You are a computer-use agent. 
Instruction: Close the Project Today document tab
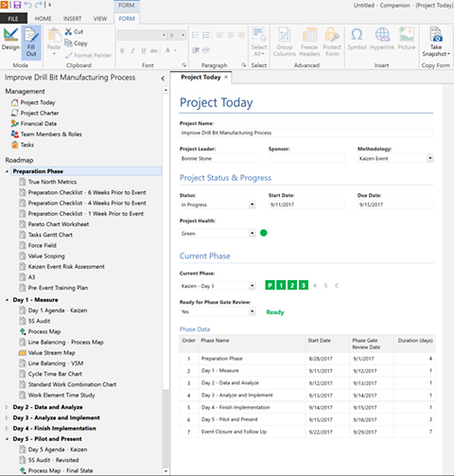[x=226, y=77]
